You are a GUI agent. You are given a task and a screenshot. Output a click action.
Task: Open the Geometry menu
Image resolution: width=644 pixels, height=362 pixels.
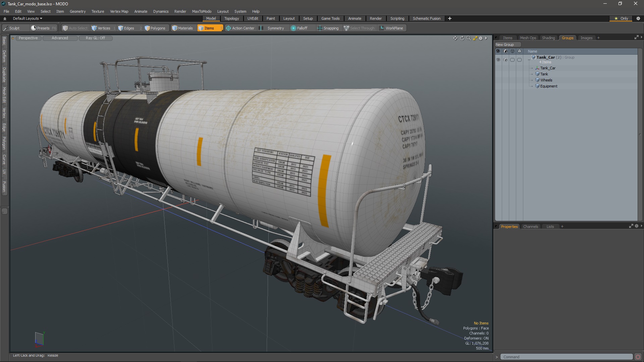(x=77, y=11)
